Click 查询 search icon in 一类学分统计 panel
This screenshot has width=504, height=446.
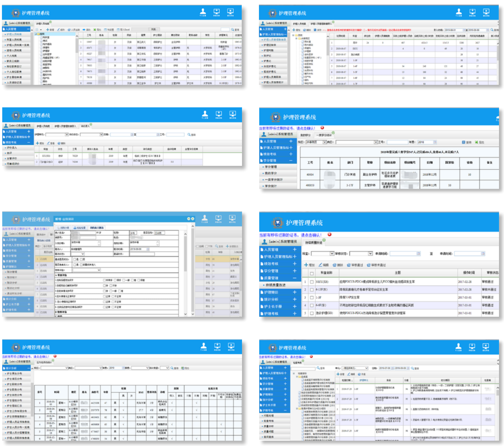point(463,142)
